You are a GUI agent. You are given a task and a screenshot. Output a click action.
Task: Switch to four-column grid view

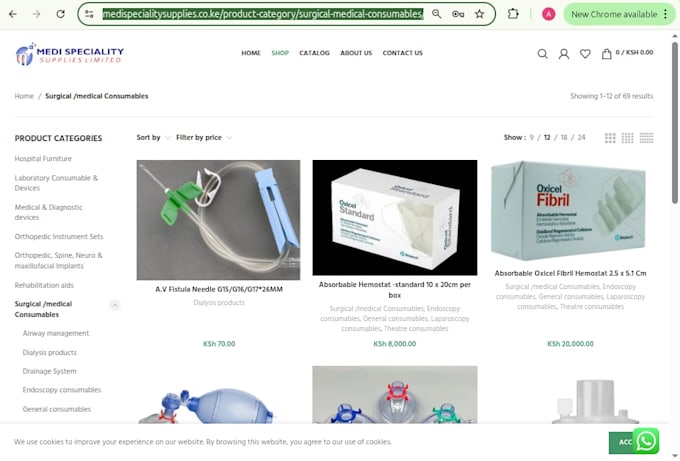click(628, 138)
